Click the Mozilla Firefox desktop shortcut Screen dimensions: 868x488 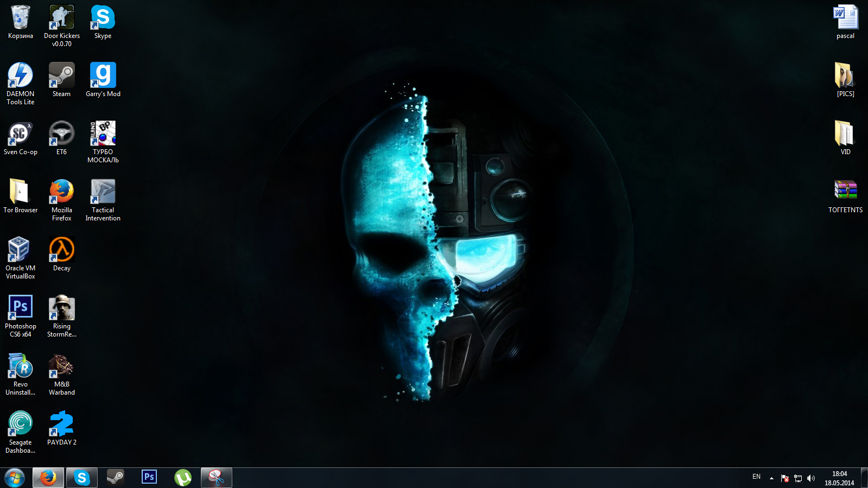(x=62, y=200)
